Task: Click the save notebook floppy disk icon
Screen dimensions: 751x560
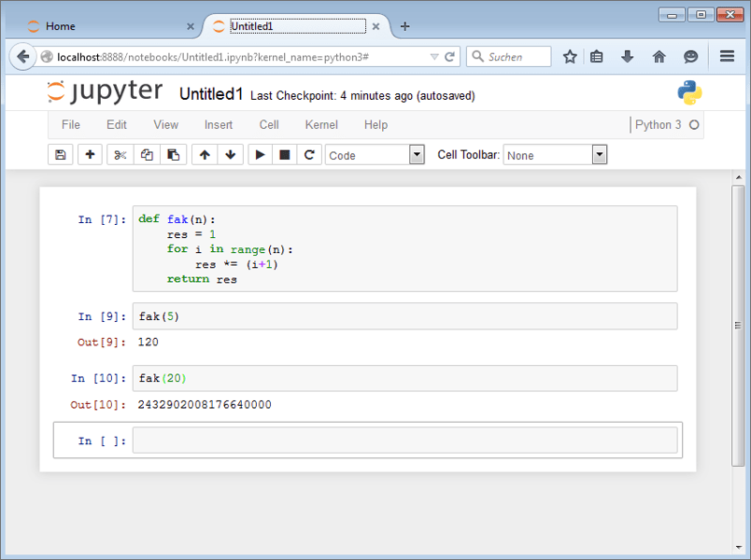Action: (61, 155)
